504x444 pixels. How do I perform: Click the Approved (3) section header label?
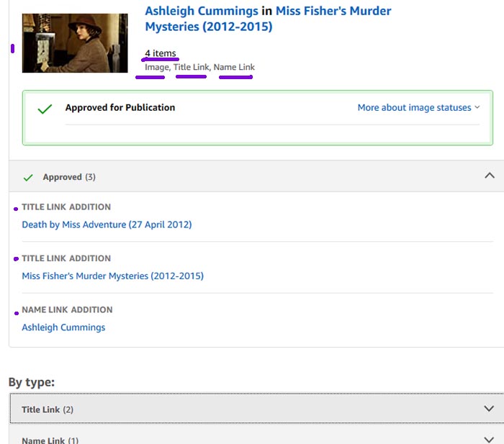(69, 177)
